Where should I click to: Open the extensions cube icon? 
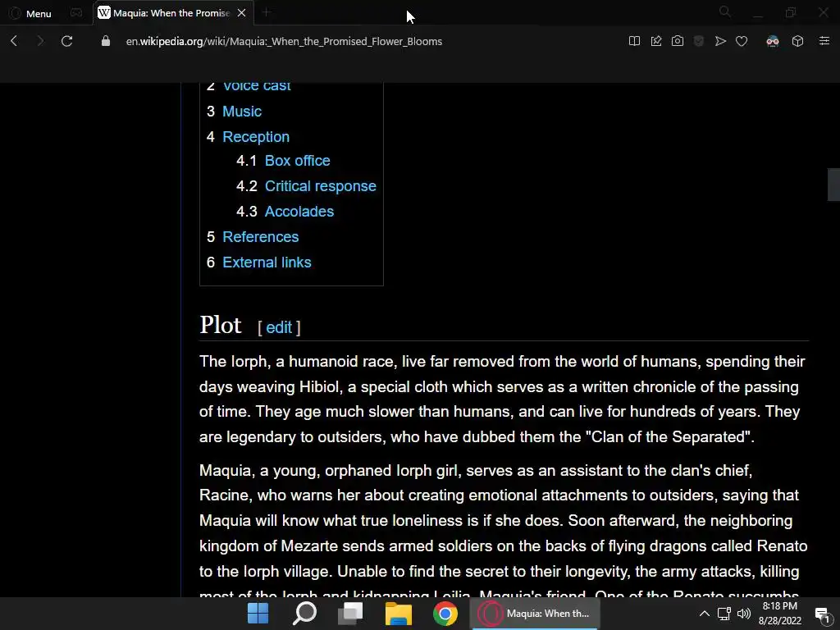coord(797,41)
